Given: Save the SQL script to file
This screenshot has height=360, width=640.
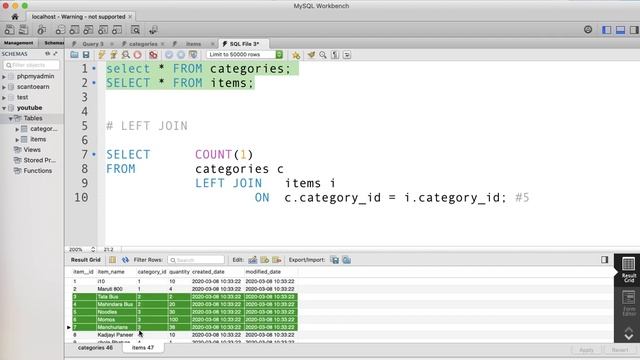Looking at the screenshot, I should click(x=86, y=55).
